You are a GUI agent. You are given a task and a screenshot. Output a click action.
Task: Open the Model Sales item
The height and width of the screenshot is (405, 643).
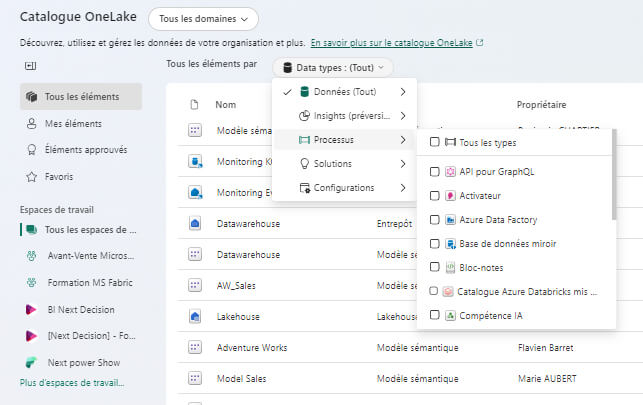pyautogui.click(x=241, y=379)
